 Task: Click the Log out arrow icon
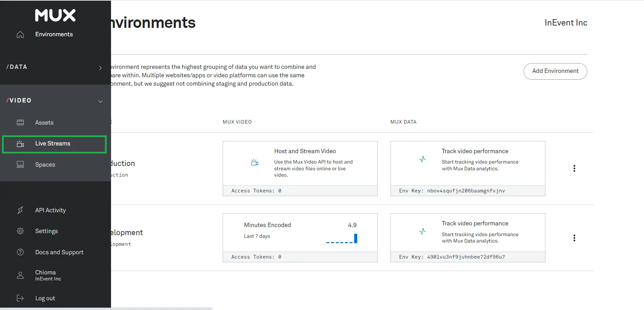[x=20, y=298]
